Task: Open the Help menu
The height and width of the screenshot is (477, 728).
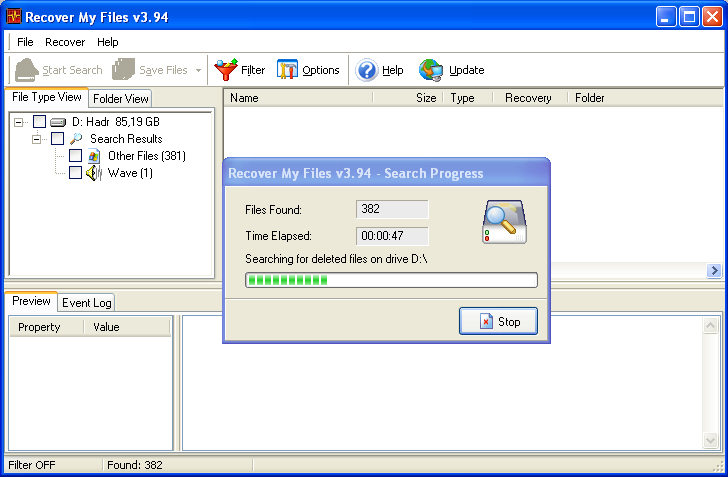Action: coord(108,42)
